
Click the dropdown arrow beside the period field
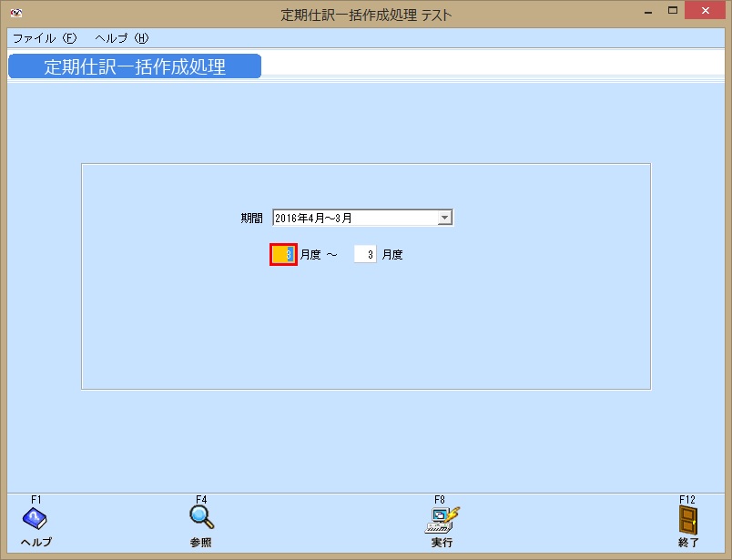pos(444,217)
